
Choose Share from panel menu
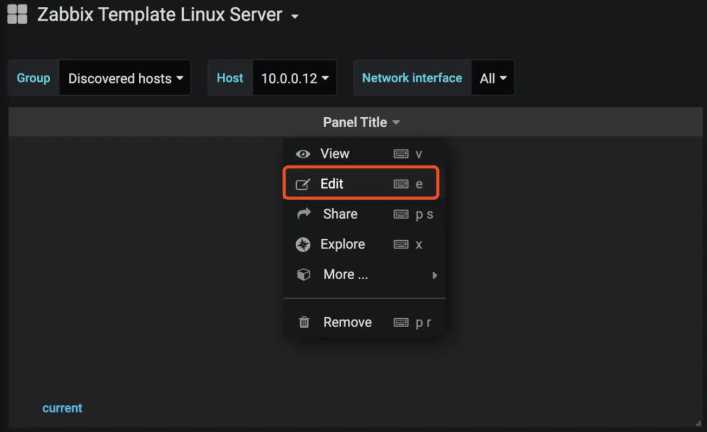(364, 214)
